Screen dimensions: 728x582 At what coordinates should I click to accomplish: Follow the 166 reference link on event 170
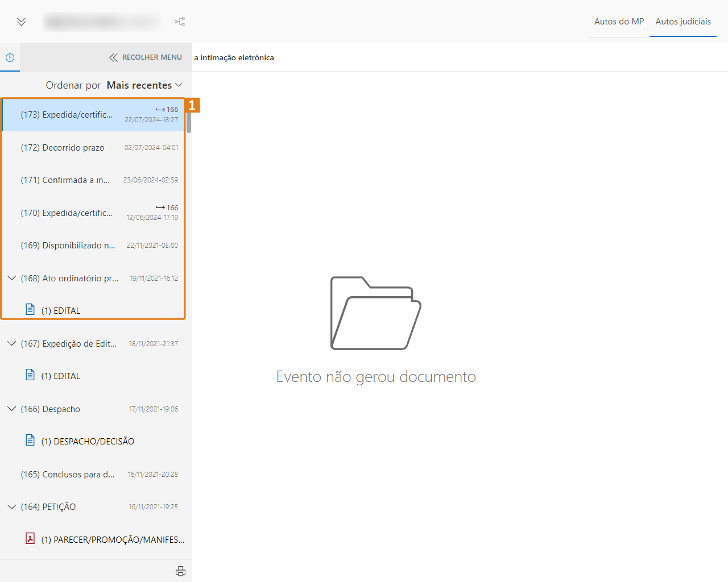(168, 207)
